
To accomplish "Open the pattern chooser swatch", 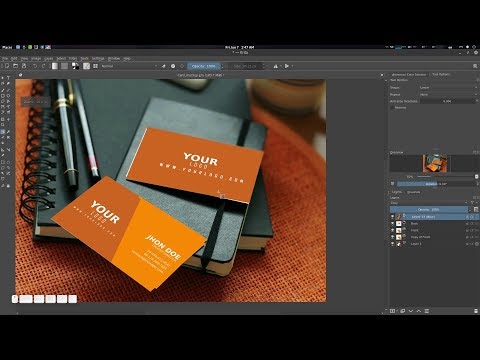I will point(65,66).
